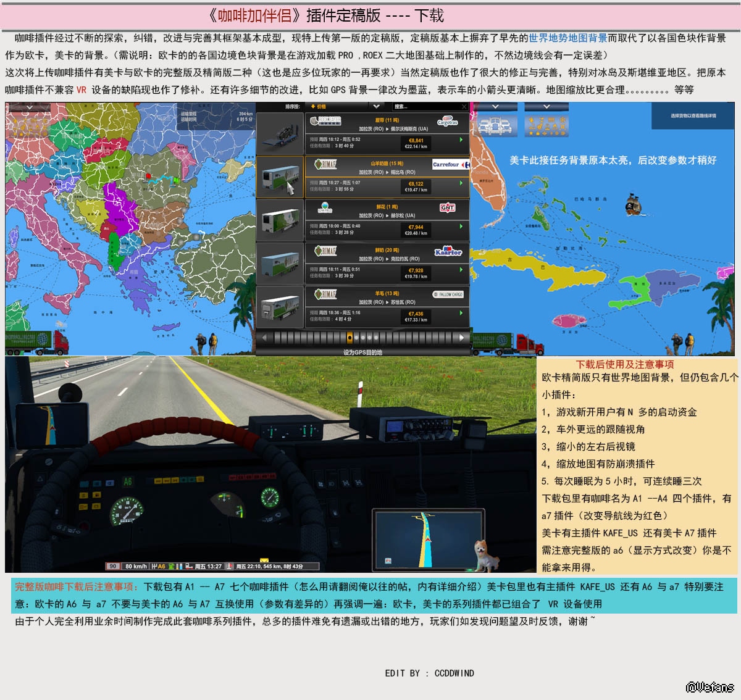Image resolution: width=741 pixels, height=700 pixels.
Task: Click the 选择货物以查看路线详情 info box
Action: click(x=693, y=115)
